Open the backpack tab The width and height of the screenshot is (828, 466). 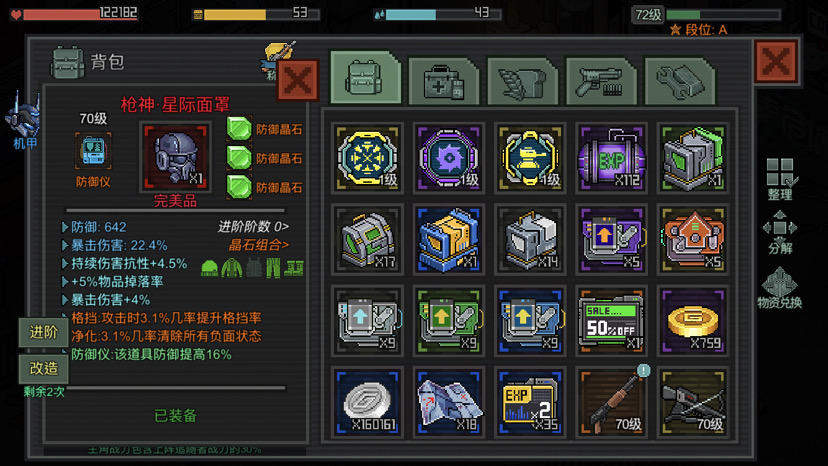tap(365, 78)
